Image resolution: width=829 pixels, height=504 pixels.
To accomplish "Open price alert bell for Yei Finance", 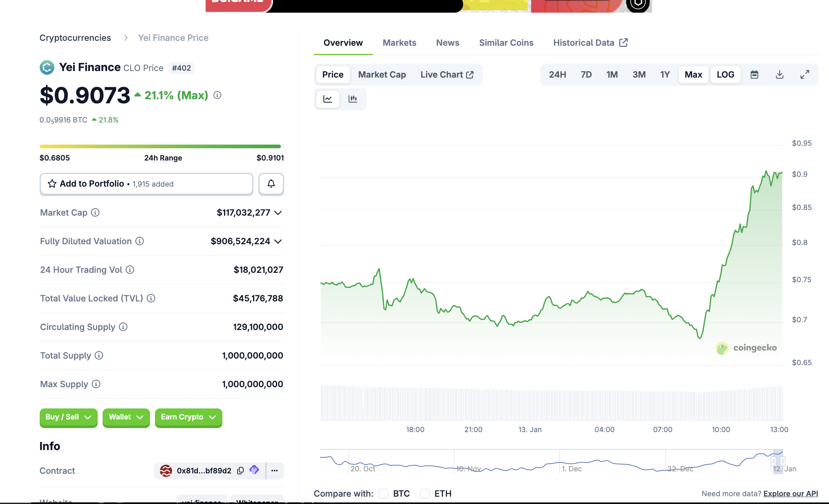I will (x=271, y=184).
